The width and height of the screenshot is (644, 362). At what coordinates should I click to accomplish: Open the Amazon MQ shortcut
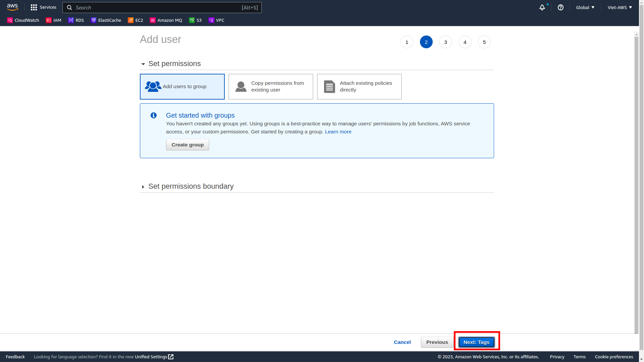[166, 20]
